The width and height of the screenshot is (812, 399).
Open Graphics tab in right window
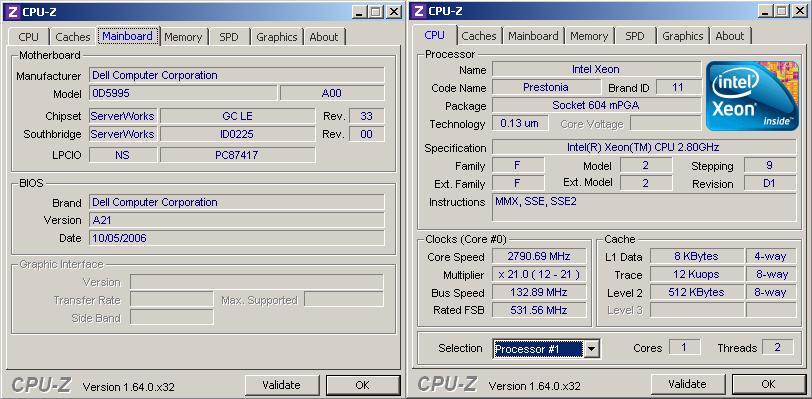(683, 36)
